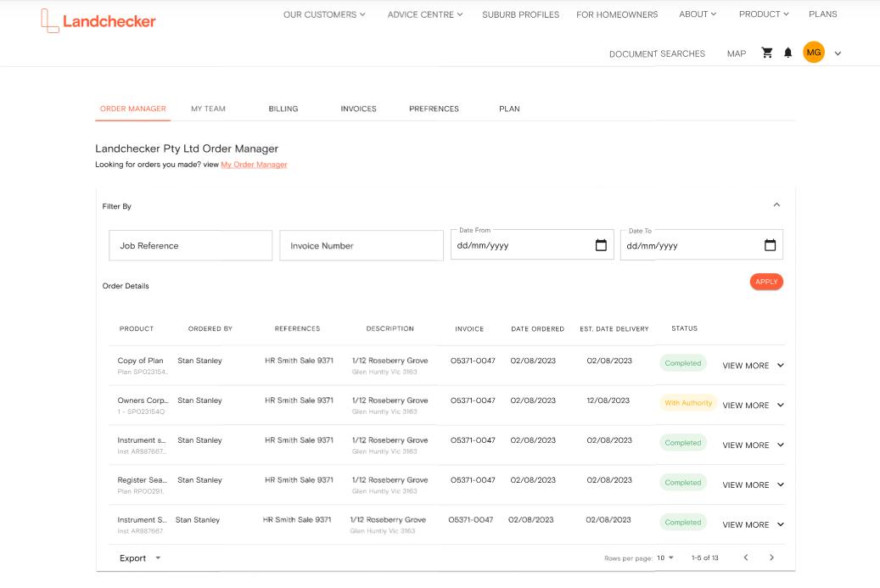This screenshot has height=588, width=880.
Task: Click the My Order Manager link
Action: coord(254,165)
